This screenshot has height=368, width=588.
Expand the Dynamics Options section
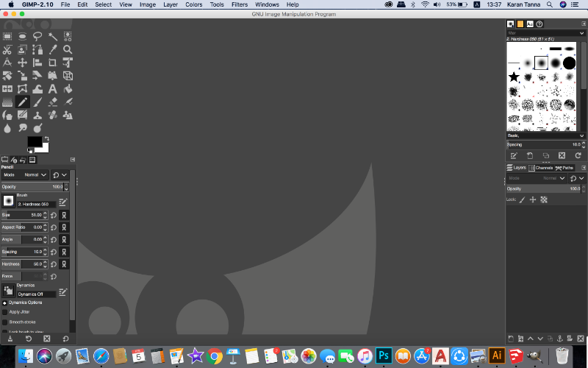click(x=5, y=302)
